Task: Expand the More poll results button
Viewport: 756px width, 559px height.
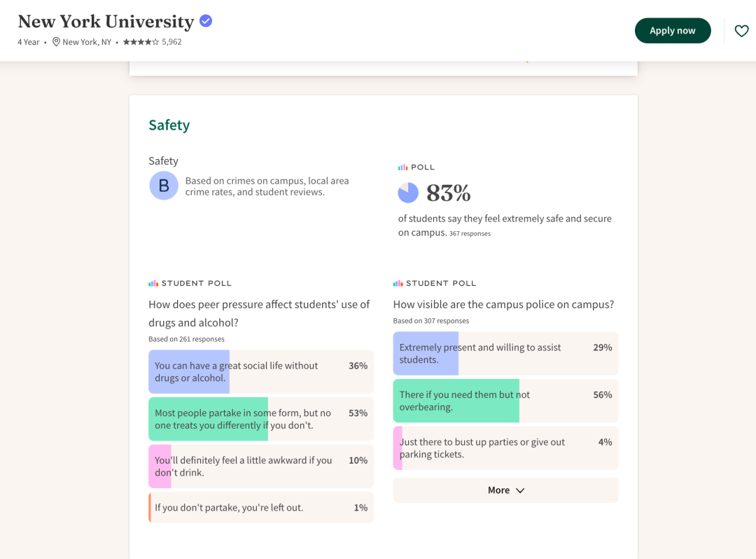Action: tap(505, 490)
